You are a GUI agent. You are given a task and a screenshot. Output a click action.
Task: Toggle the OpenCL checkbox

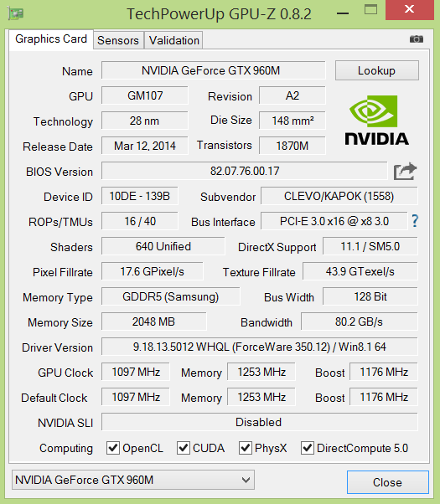click(x=113, y=448)
